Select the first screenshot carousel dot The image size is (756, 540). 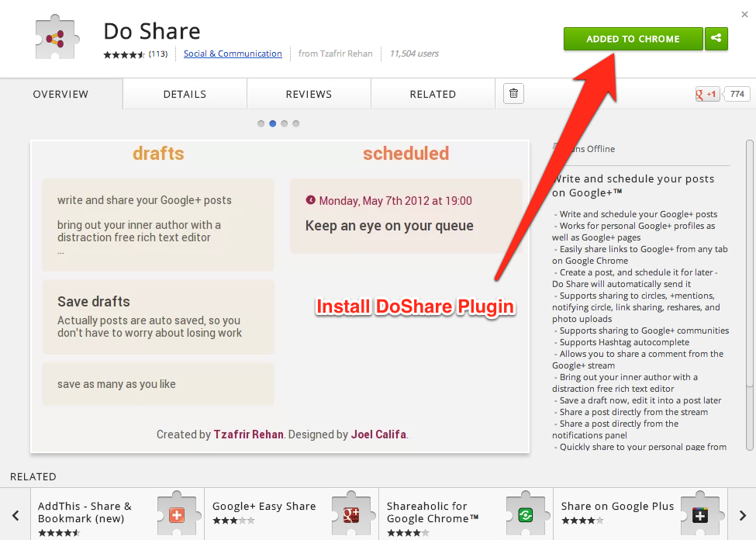261,123
